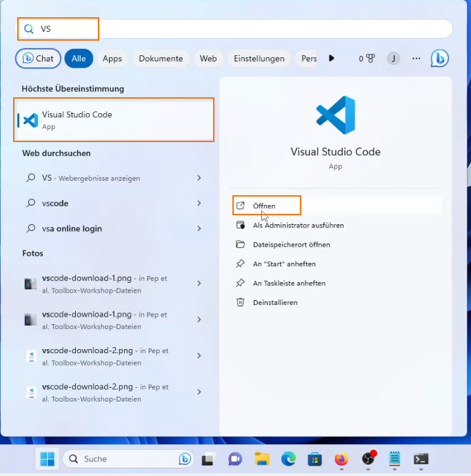The image size is (471, 476).
Task: Switch to the Web filter tab
Action: point(208,58)
